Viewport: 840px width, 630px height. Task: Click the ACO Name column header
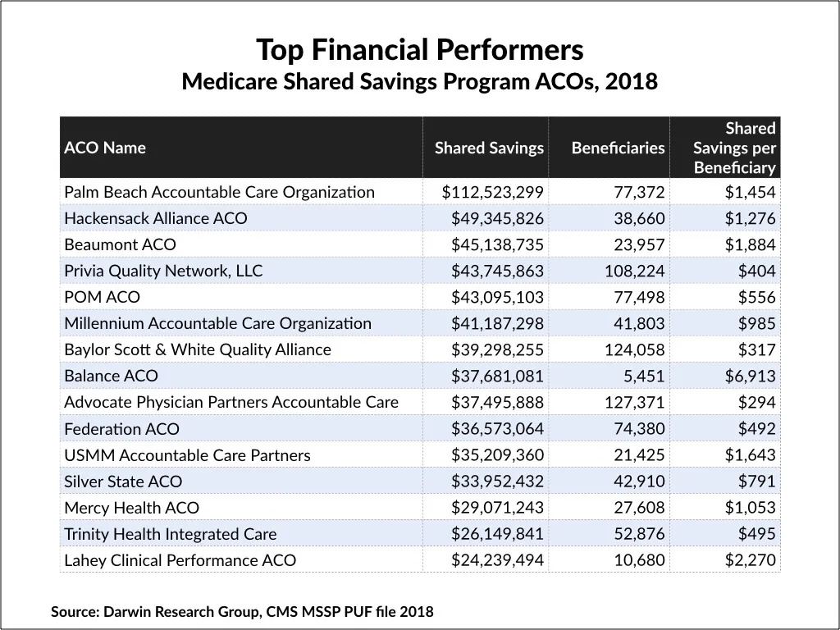[x=105, y=148]
